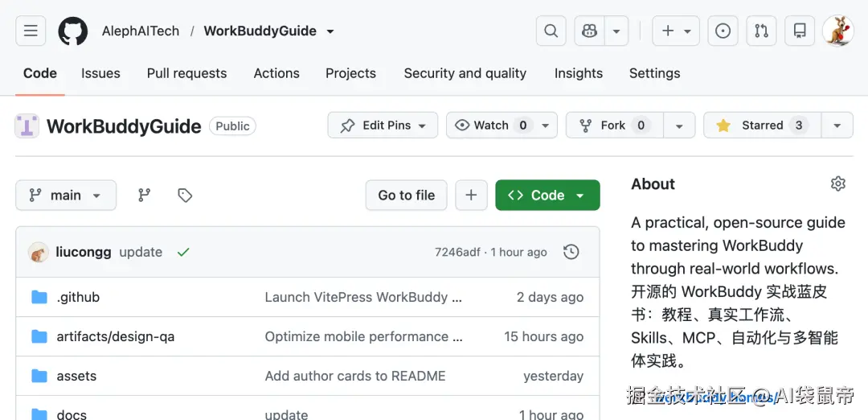
Task: Toggle the Starred button
Action: [762, 126]
